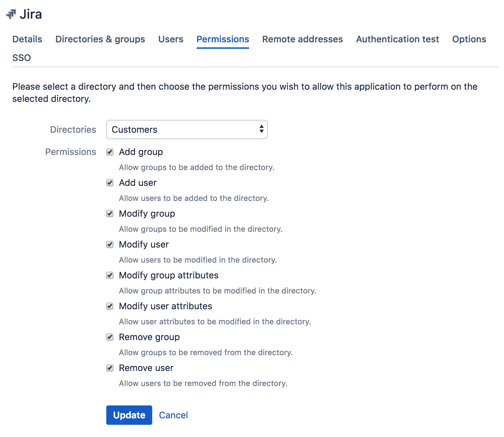Click the Update button

129,415
